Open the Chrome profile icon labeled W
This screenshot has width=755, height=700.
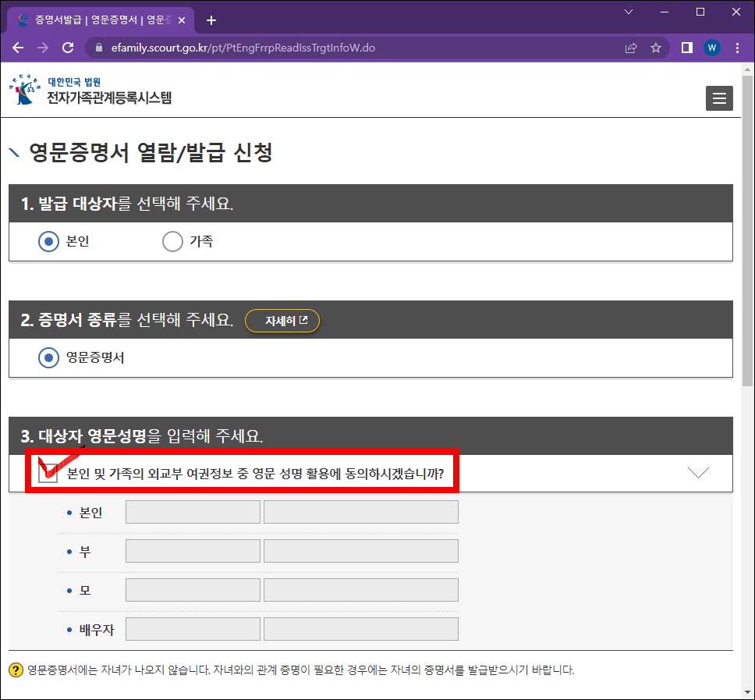click(x=711, y=48)
